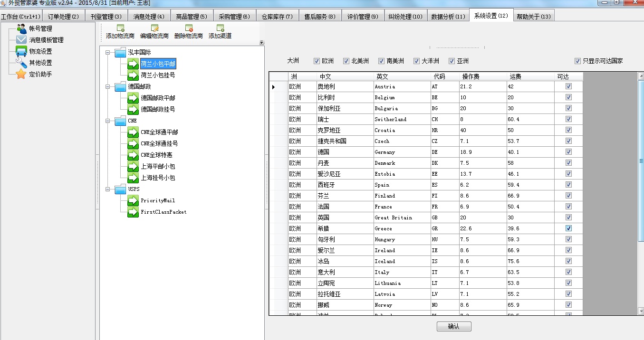Uncheck the 欧洲 continent checkbox
This screenshot has height=340, width=644.
tap(317, 61)
